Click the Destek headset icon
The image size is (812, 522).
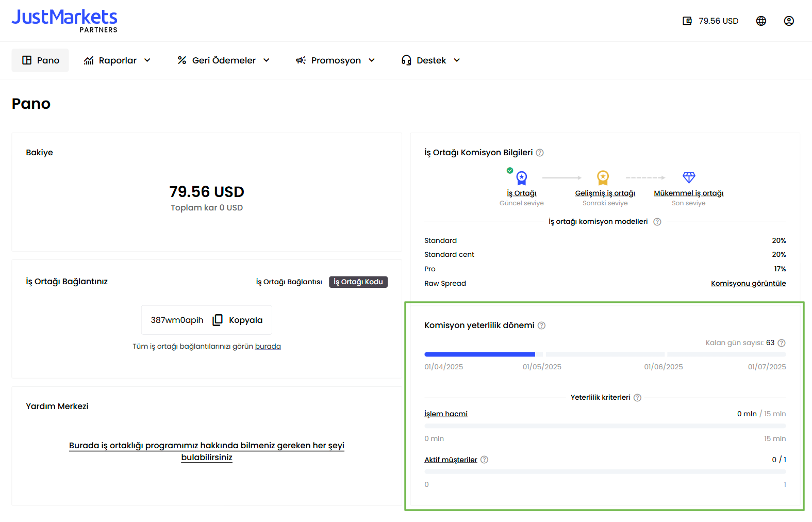406,60
